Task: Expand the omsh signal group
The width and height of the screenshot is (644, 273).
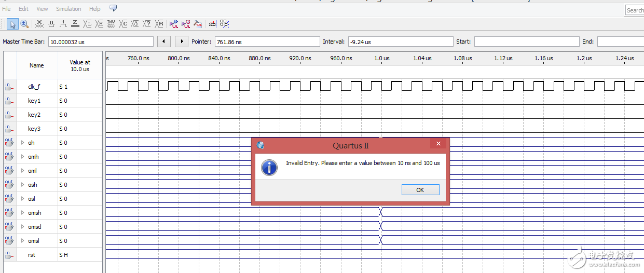Action: click(x=22, y=213)
